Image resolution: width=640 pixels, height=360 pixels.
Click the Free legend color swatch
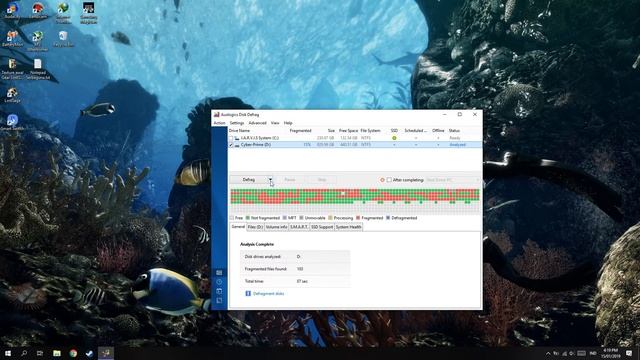(232, 218)
